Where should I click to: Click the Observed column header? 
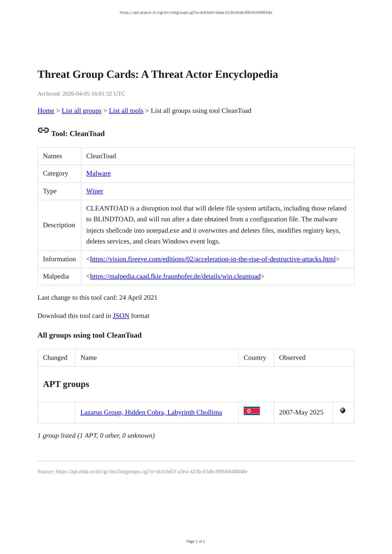coord(292,358)
